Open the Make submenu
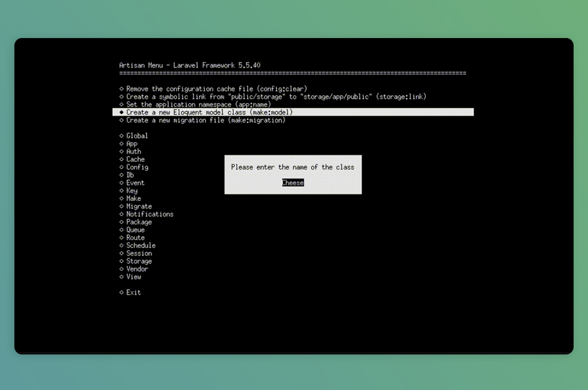The width and height of the screenshot is (588, 390). tap(130, 199)
